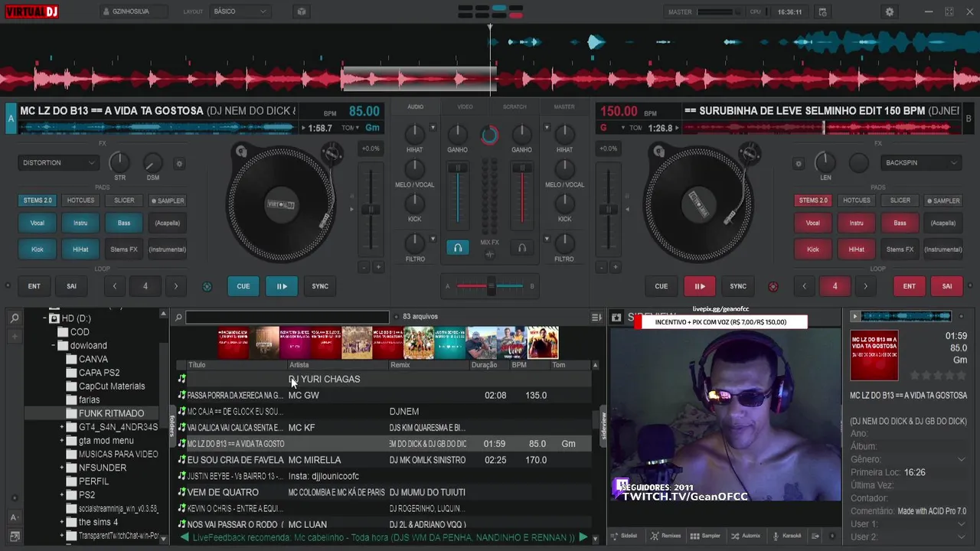Click the Sideview panel icon

(x=616, y=317)
